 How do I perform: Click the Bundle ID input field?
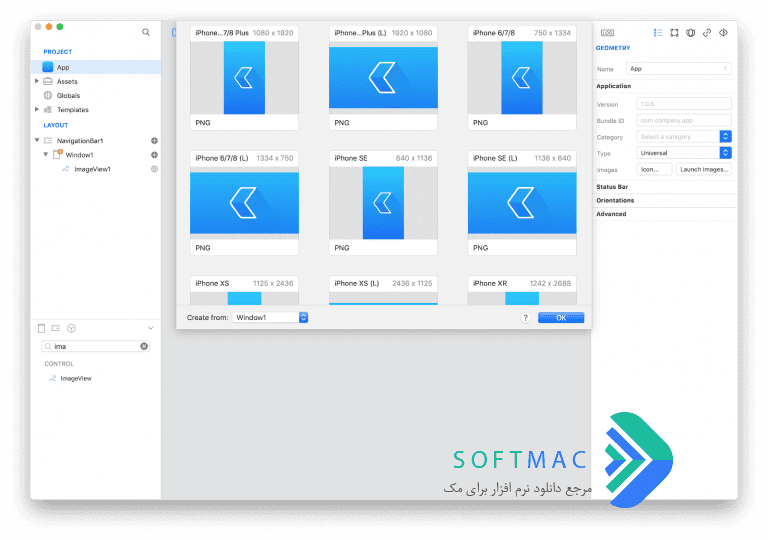pyautogui.click(x=684, y=120)
